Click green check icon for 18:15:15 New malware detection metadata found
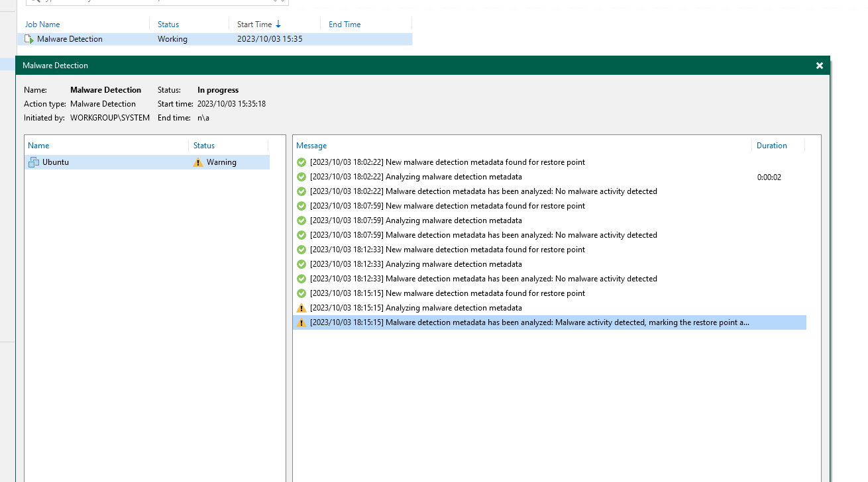 click(301, 293)
